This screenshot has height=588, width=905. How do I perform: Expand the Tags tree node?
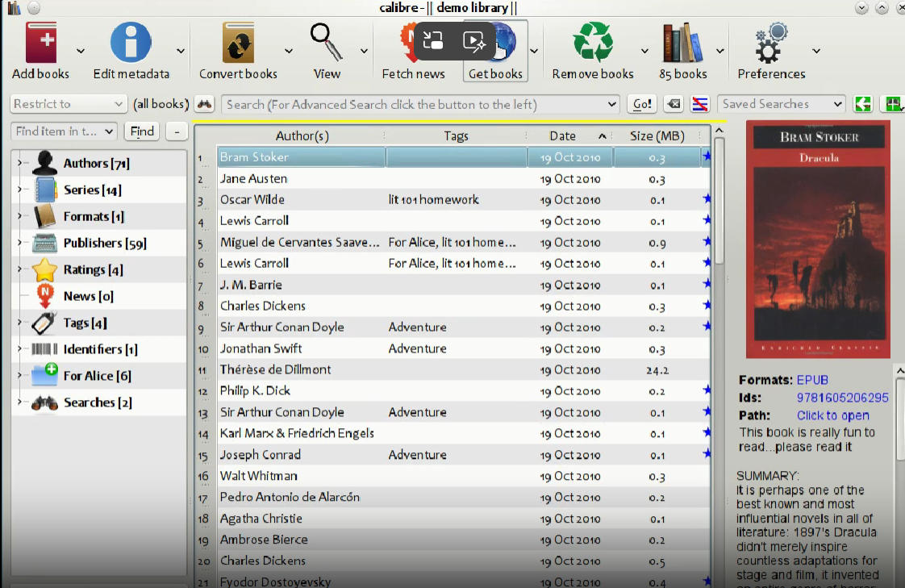coord(19,323)
